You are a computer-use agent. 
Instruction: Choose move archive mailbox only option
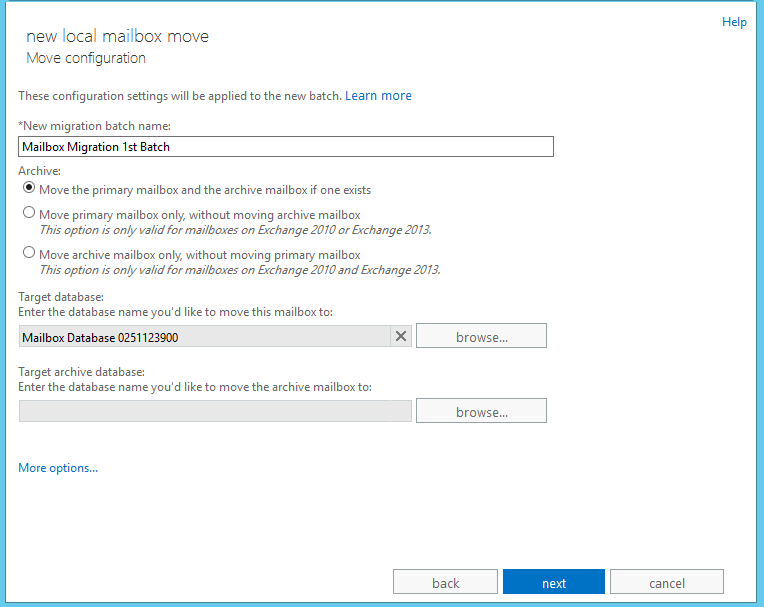tap(29, 253)
